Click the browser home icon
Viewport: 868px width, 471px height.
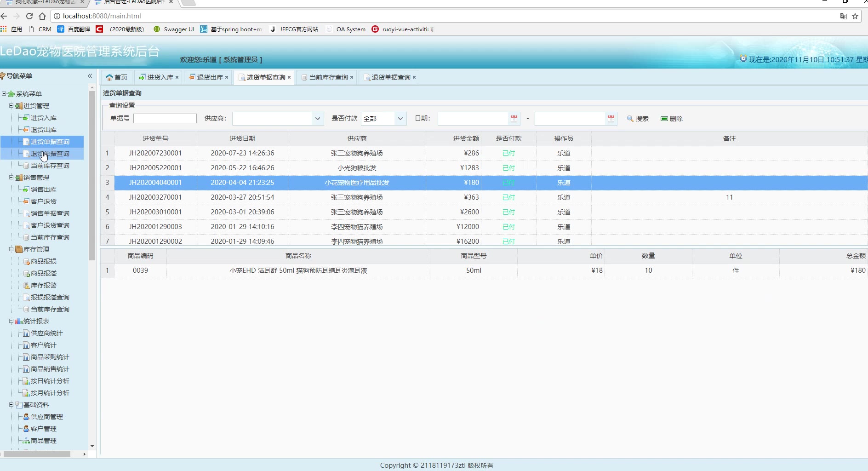(x=42, y=16)
